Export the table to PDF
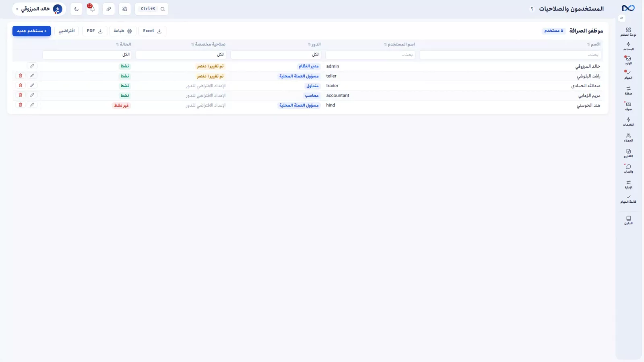Viewport: 644px width, 362px height. [x=95, y=31]
